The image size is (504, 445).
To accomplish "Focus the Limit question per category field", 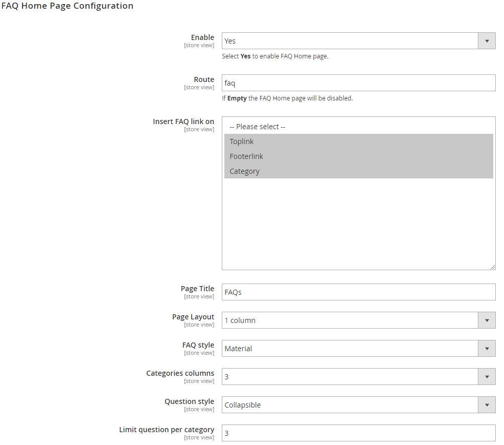I will click(x=359, y=433).
